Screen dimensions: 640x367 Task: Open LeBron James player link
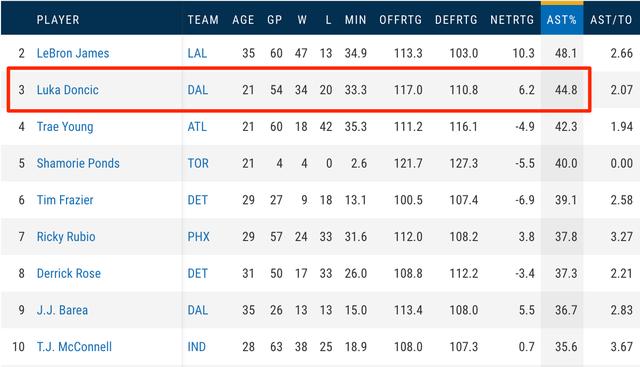73,53
